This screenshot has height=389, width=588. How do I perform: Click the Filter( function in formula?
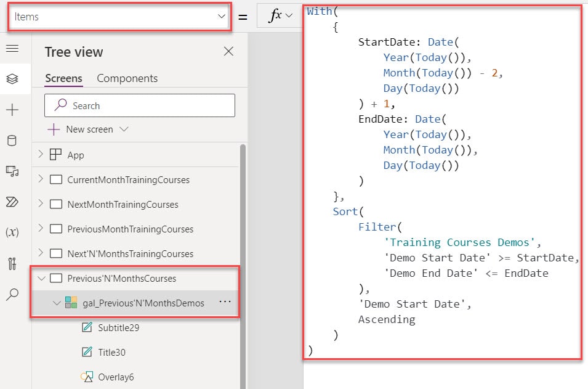click(x=380, y=227)
